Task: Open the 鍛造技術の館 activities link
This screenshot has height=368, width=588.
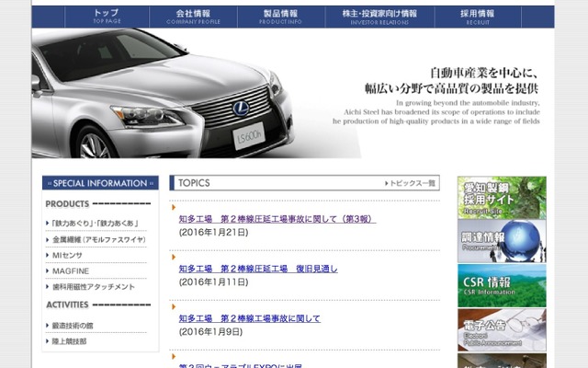Action: (73, 326)
